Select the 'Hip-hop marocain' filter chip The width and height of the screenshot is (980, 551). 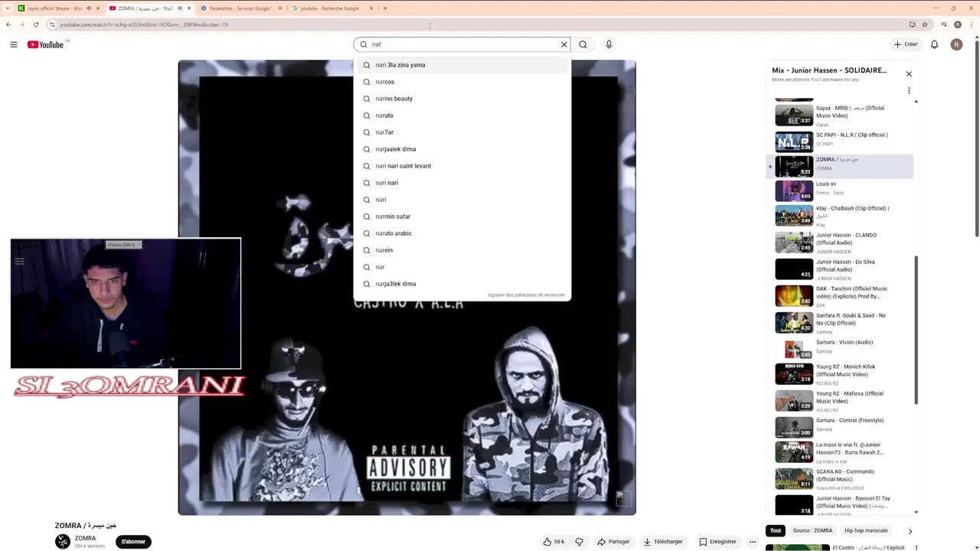[x=866, y=530]
